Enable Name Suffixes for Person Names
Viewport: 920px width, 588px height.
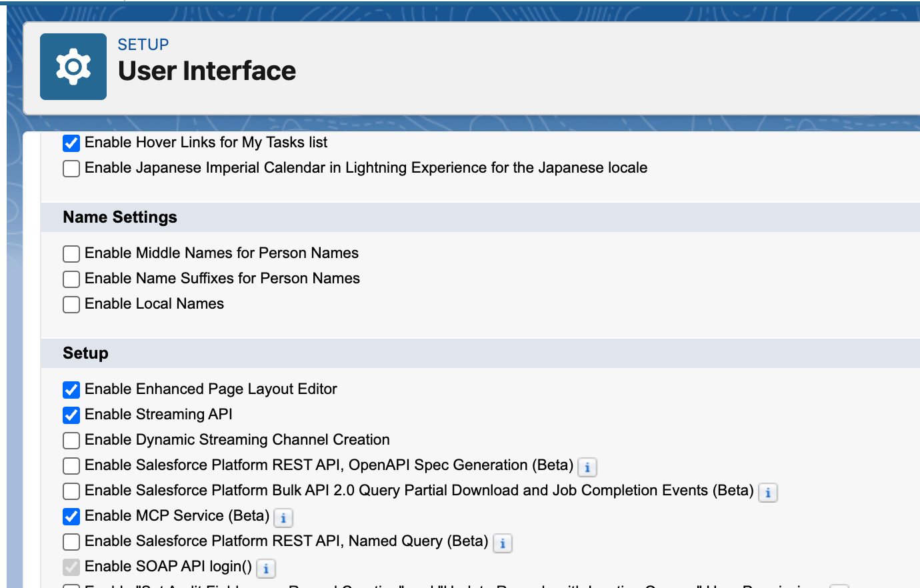(71, 279)
